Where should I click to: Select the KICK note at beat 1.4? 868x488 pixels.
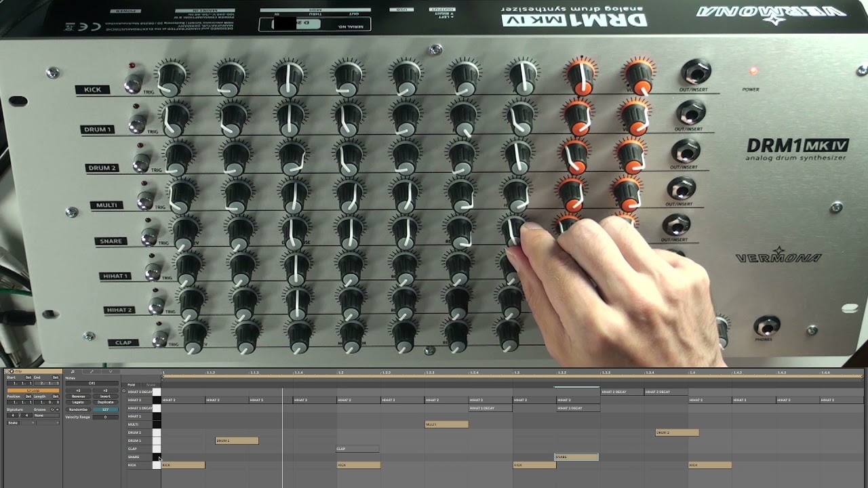click(710, 465)
